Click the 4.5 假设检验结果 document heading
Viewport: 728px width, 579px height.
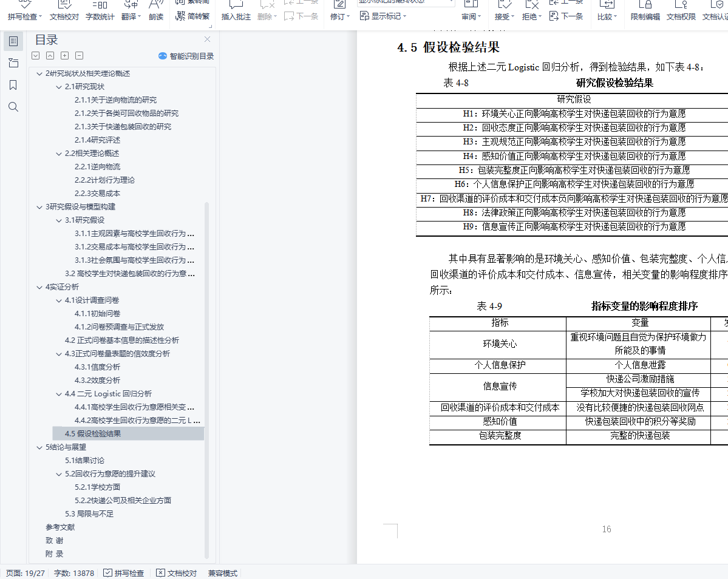coord(448,47)
